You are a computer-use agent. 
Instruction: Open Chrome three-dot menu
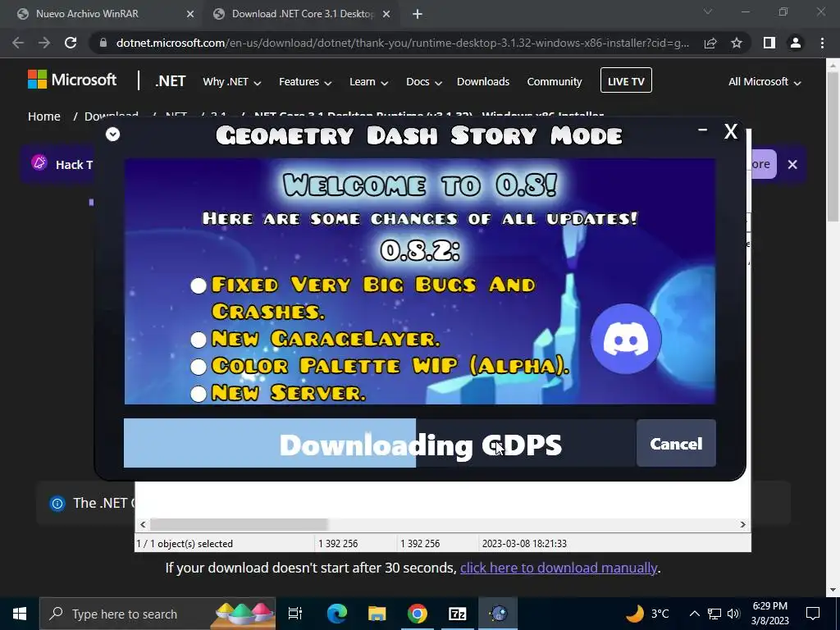point(822,43)
